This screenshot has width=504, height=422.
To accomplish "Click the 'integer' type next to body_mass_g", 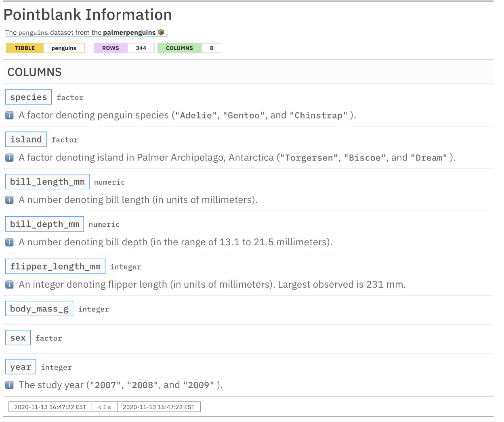I will pyautogui.click(x=94, y=309).
